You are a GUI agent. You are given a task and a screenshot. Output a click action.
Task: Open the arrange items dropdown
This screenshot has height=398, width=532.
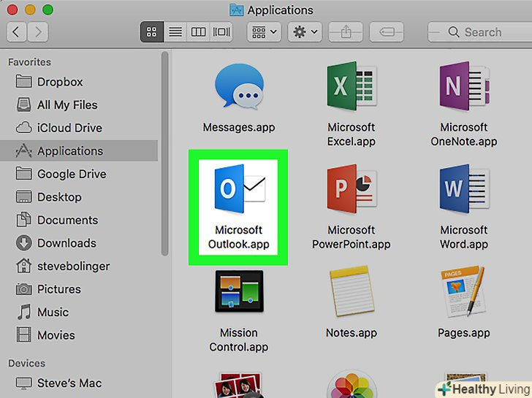click(264, 32)
